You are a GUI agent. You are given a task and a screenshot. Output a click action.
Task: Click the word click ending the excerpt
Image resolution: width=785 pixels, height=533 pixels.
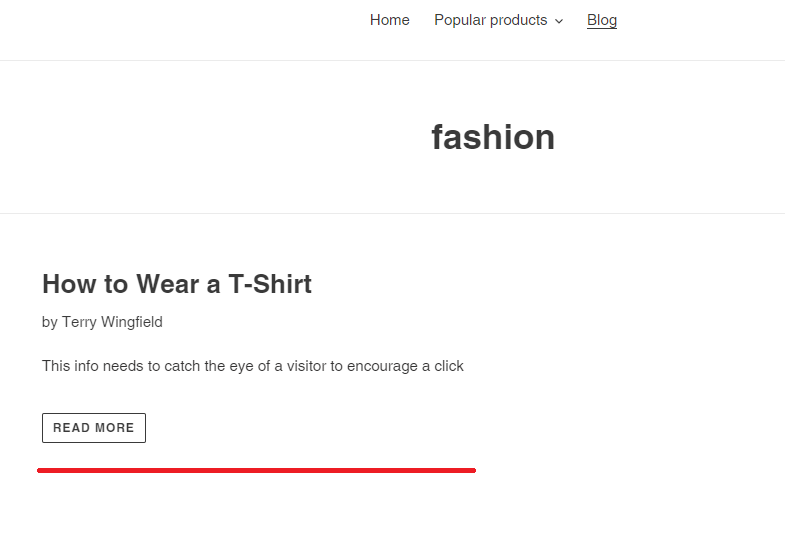pyautogui.click(x=449, y=366)
